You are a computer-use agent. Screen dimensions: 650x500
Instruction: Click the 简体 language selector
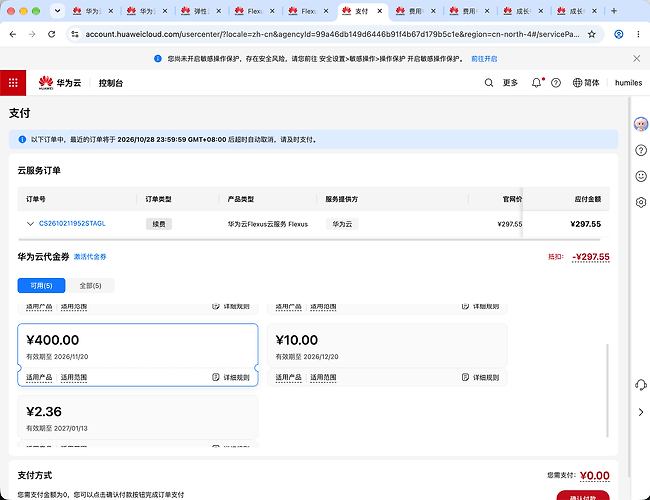click(x=592, y=83)
